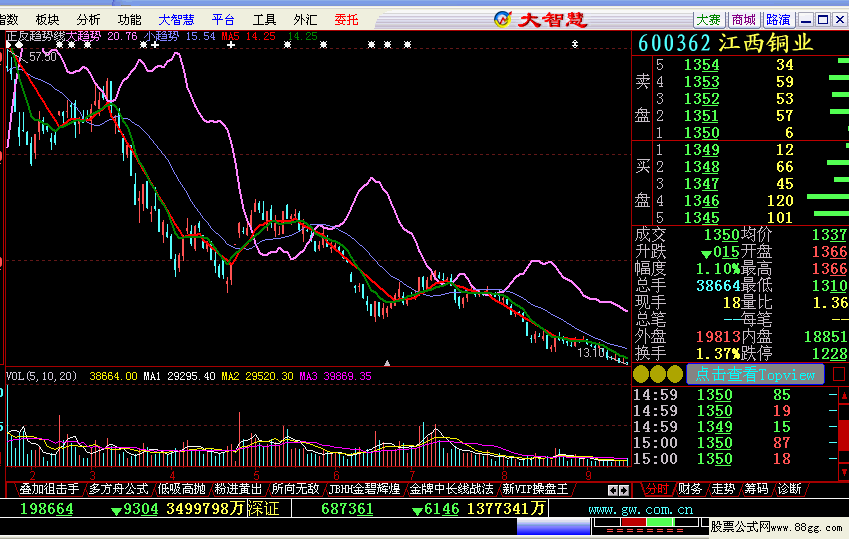The image size is (849, 539).
Task: Click the down-triangle next to 6146
Action: tap(416, 511)
